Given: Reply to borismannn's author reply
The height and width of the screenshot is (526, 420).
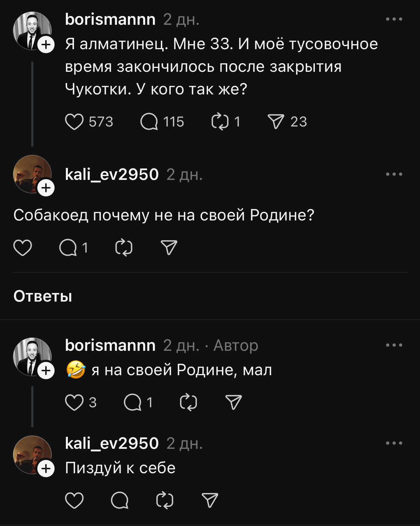Looking at the screenshot, I should pos(132,402).
